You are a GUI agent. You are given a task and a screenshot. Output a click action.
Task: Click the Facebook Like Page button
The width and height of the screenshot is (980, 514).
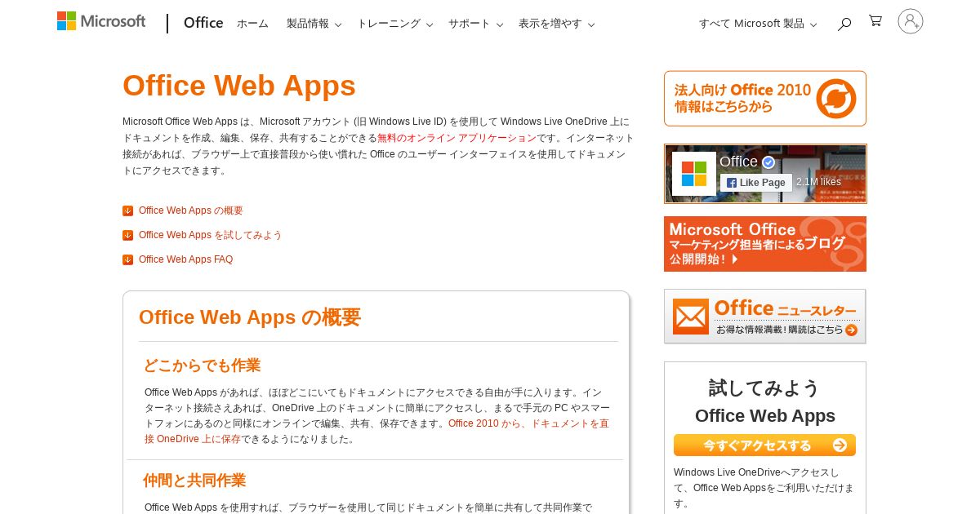coord(756,183)
